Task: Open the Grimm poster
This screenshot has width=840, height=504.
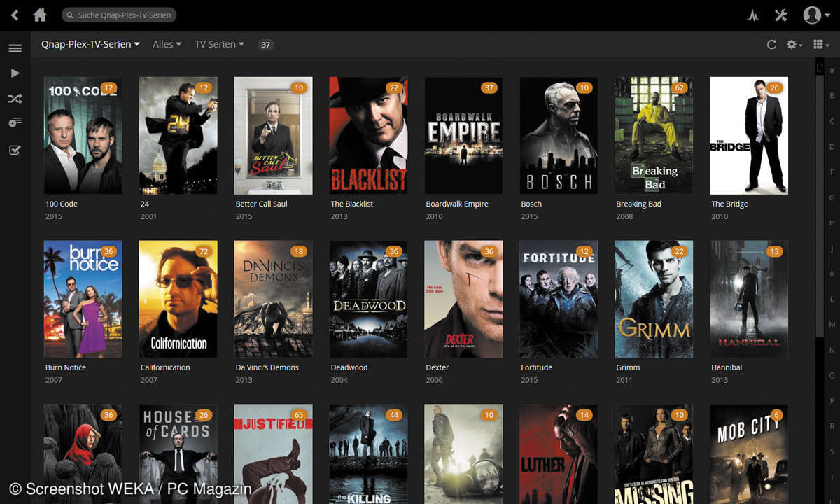Action: (x=654, y=299)
